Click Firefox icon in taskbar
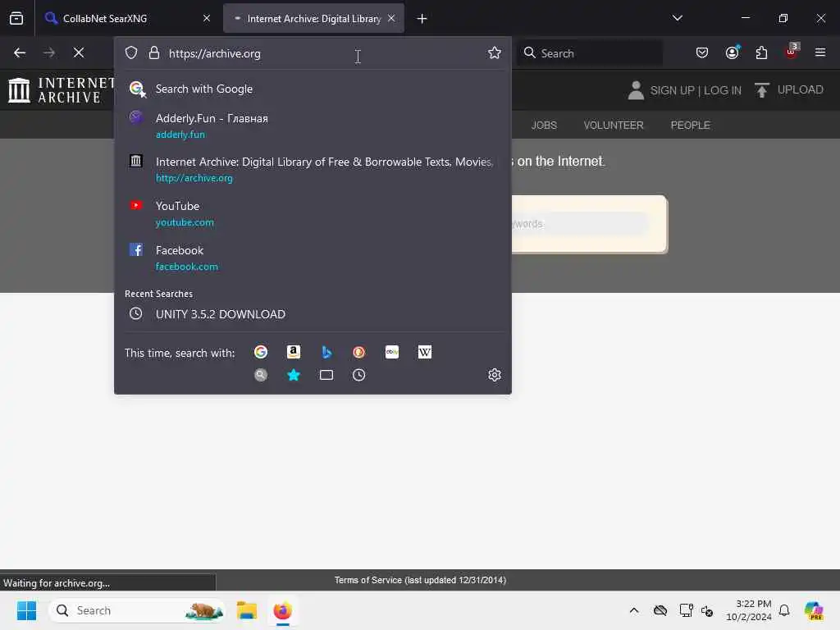The width and height of the screenshot is (840, 630). click(x=282, y=610)
